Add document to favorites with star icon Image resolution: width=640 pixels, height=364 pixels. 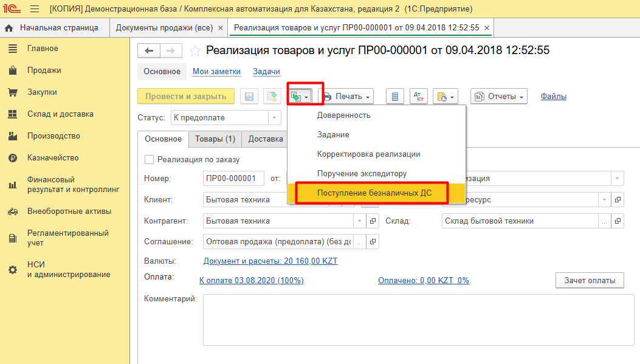[195, 51]
